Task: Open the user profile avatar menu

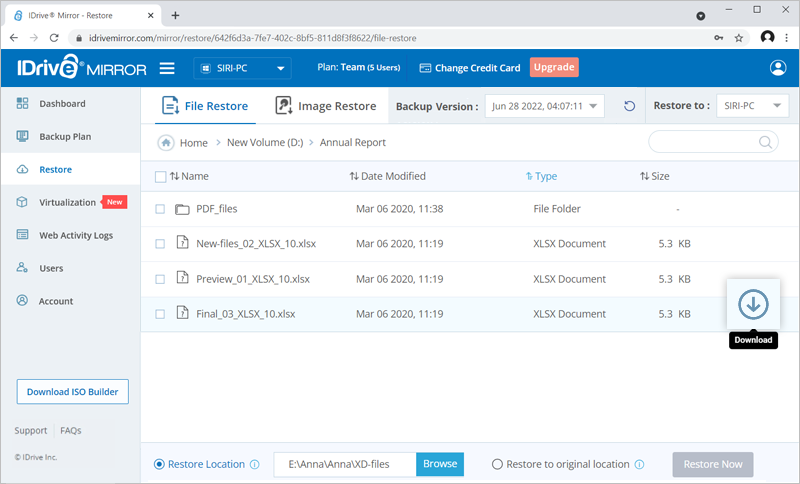Action: 778,68
